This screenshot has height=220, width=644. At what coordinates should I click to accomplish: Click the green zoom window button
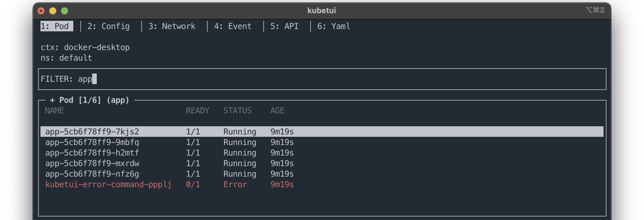[x=65, y=11]
